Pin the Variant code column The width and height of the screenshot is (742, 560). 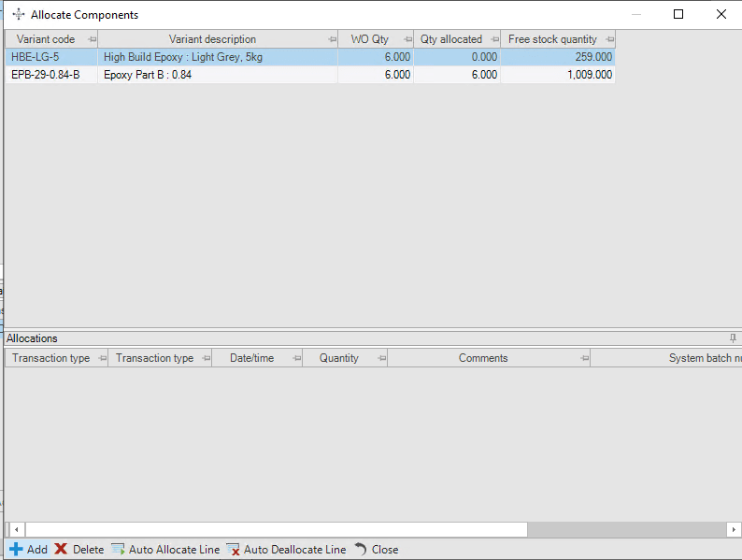click(x=92, y=39)
